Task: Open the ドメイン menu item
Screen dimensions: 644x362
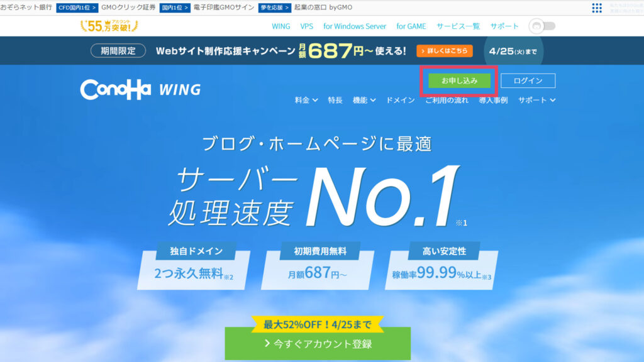Action: 401,100
